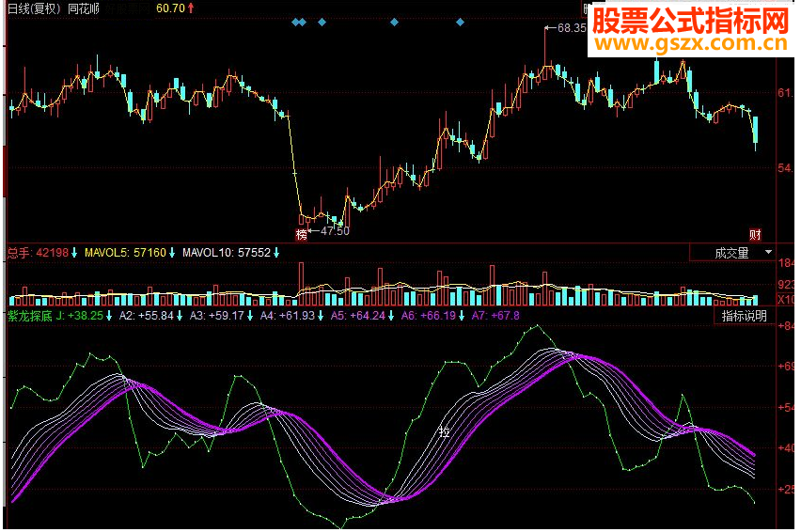
Task: Click the +40 indicator axis label
Action: 786,448
